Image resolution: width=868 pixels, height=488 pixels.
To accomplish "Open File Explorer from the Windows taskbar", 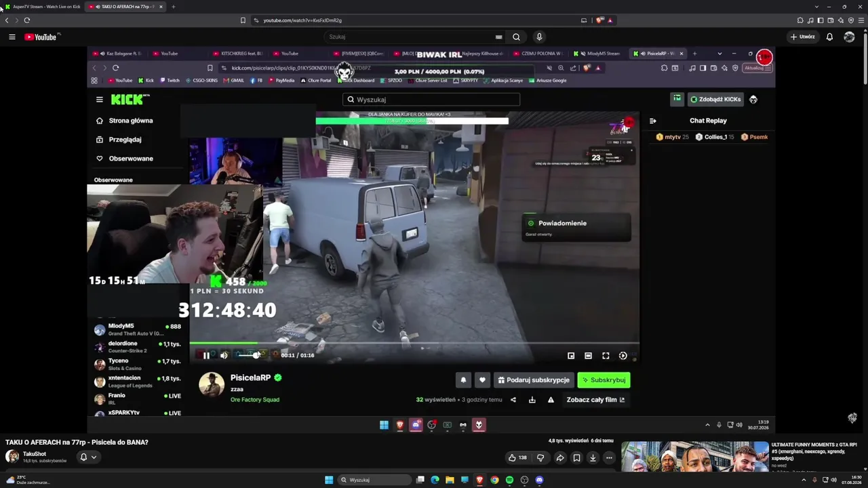I will [x=450, y=480].
